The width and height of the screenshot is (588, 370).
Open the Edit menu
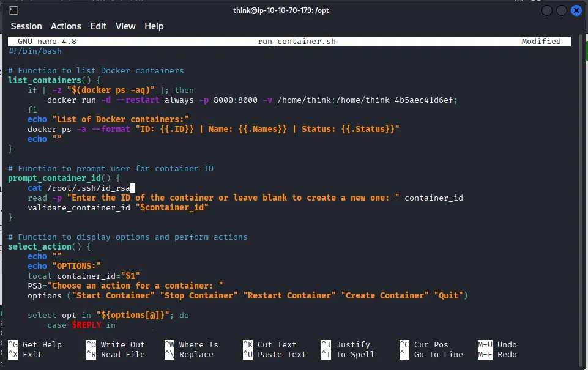[99, 26]
